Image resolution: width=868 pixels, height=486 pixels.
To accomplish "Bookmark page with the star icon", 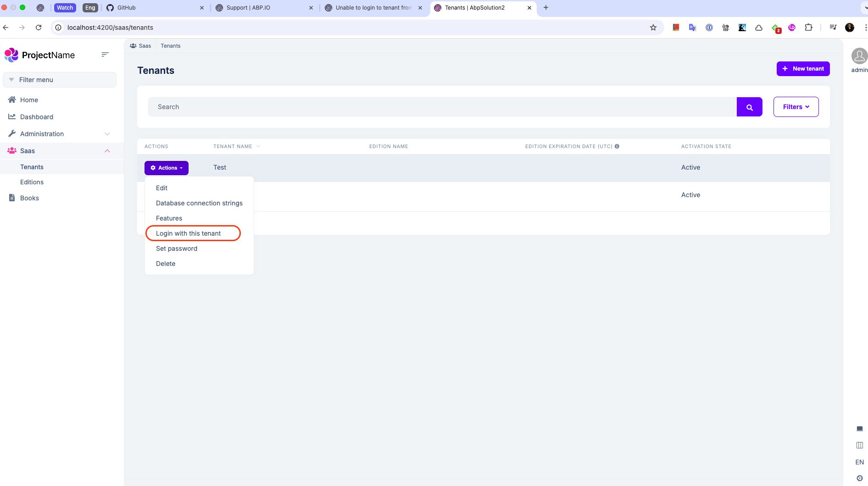I will click(x=653, y=28).
